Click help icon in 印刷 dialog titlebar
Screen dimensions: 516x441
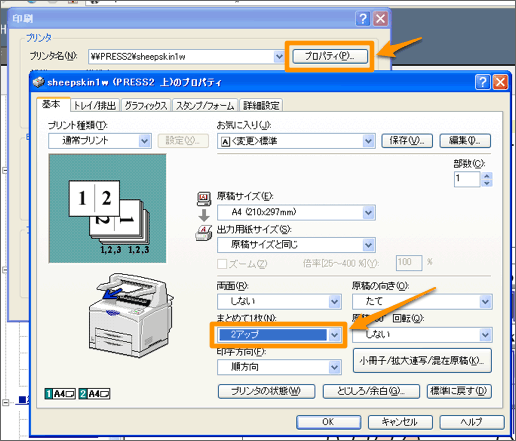coord(363,18)
